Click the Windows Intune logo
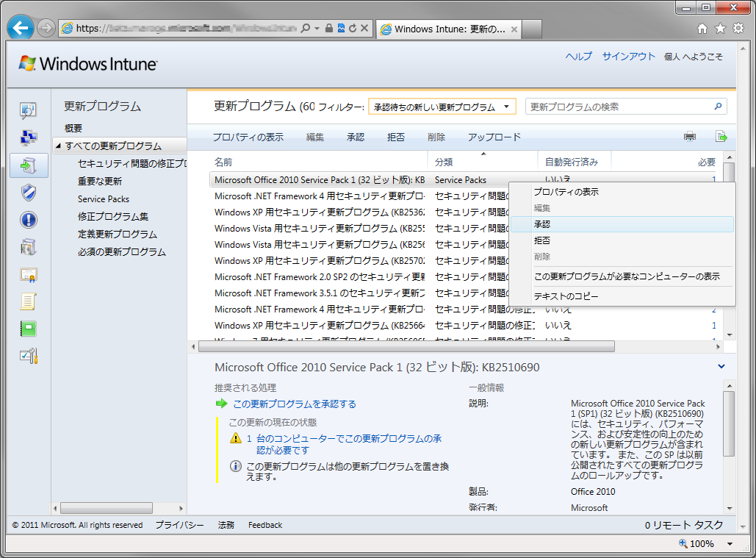 point(88,64)
